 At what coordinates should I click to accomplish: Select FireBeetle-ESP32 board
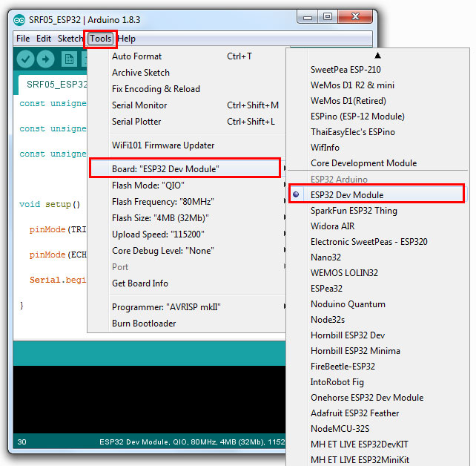coord(377,367)
